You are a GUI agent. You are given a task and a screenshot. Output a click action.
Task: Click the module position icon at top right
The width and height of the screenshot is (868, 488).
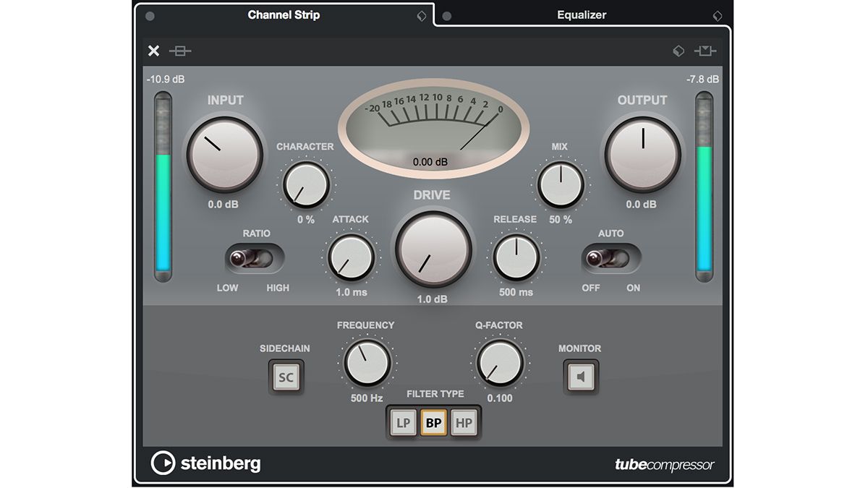(x=705, y=51)
